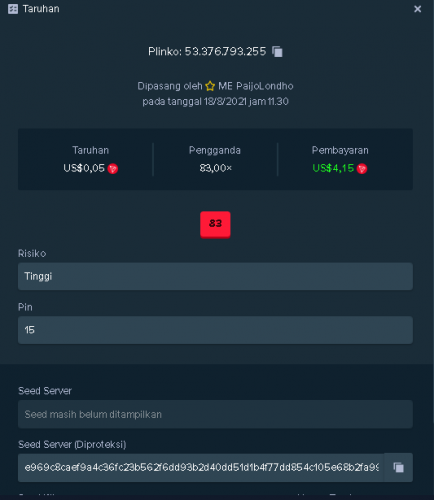Click the green Pembayaran US$4,15 amount
Screen dimensions: 434x500
[x=333, y=168]
